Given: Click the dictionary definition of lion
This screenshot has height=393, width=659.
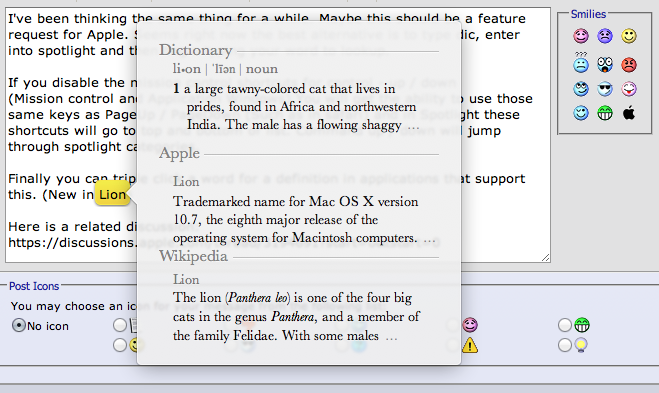Looking at the screenshot, I should point(296,107).
